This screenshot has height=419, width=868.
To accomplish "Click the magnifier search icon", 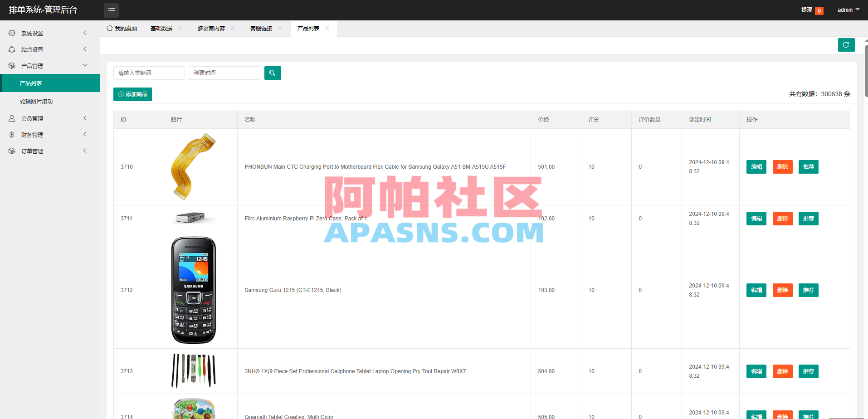I will pyautogui.click(x=272, y=73).
